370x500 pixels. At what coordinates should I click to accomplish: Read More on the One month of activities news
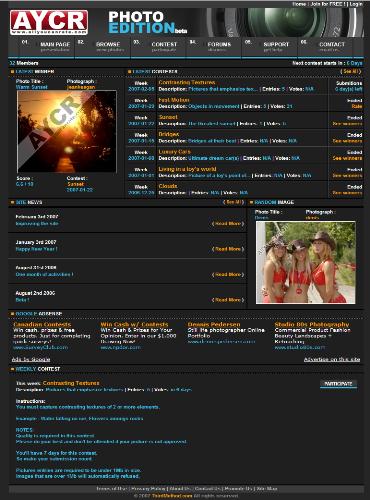[x=228, y=274]
